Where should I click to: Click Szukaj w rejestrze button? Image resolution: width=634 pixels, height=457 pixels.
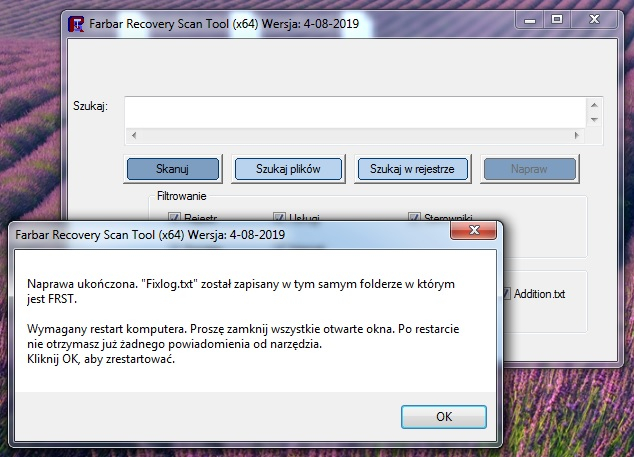pos(412,169)
